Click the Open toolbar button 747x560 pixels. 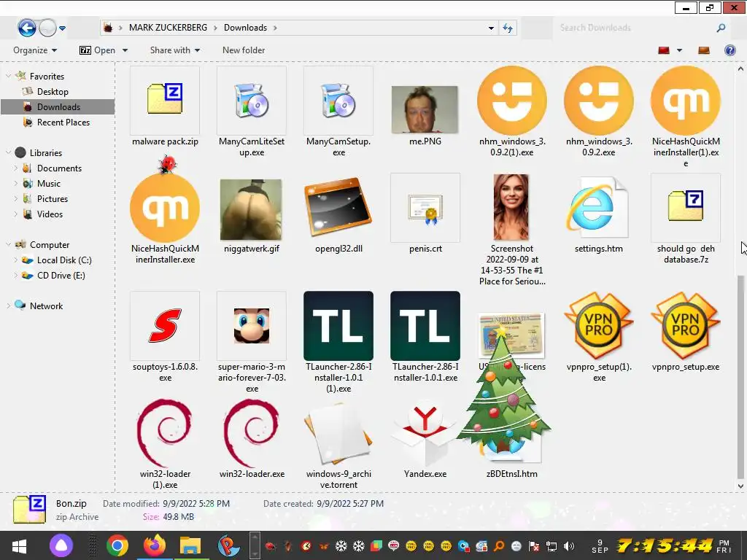point(97,50)
